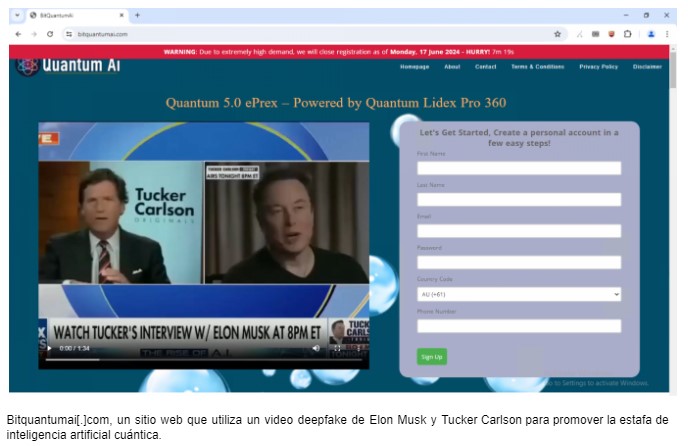
Task: Click the browser back arrow
Action: (18, 34)
